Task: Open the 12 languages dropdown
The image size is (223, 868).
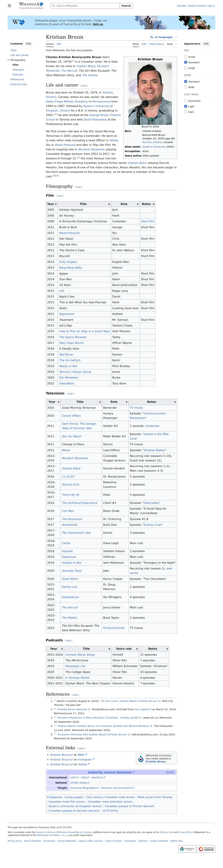Action: [x=163, y=37]
